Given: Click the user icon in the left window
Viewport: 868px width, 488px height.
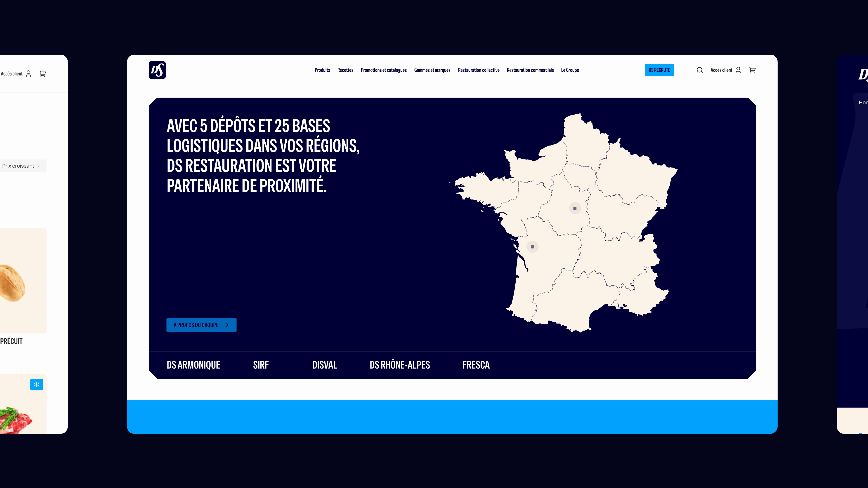Looking at the screenshot, I should 29,74.
